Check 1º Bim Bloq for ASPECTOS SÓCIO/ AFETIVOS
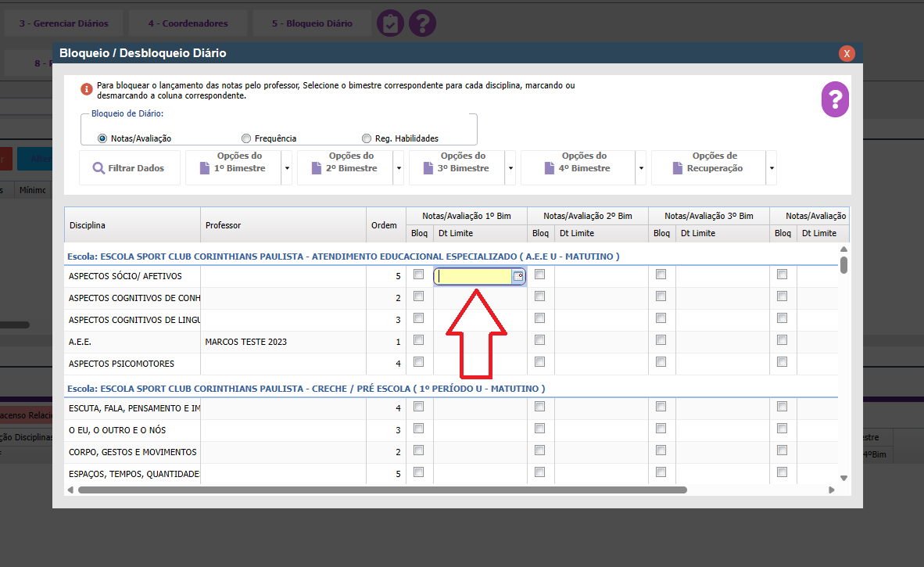Viewport: 924px width, 567px height. (419, 275)
